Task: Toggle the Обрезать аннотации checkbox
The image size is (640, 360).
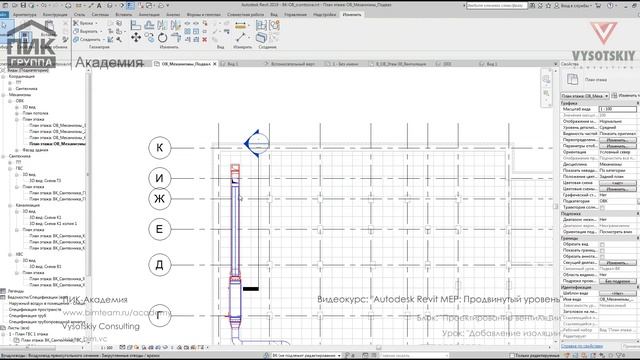Action: click(x=602, y=257)
